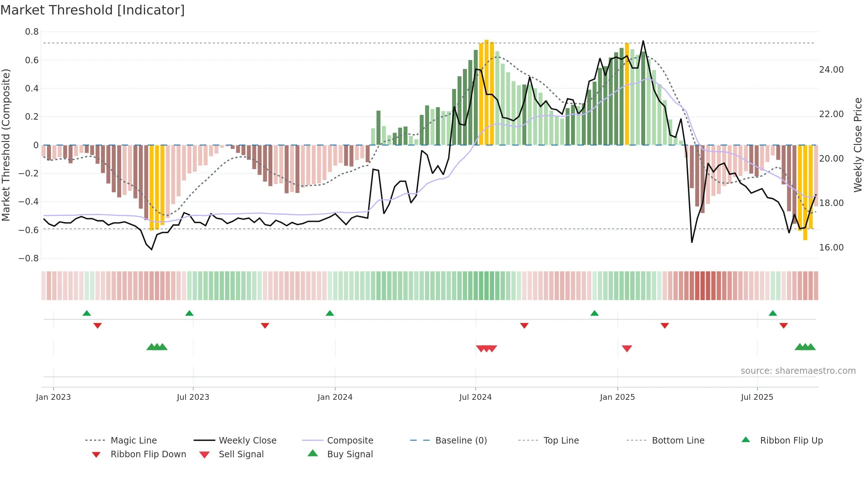Click the −0.2 left axis tick label
This screenshot has width=868, height=488.
click(x=29, y=174)
